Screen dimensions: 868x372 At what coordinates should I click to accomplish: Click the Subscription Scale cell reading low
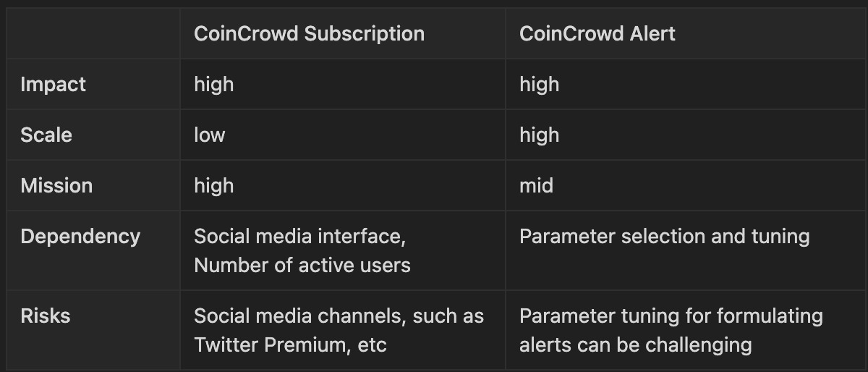(210, 135)
